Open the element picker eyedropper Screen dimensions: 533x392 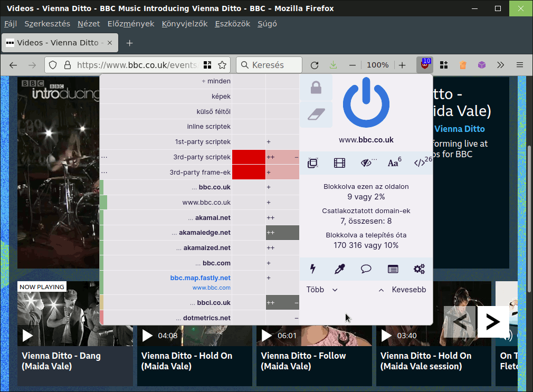pyautogui.click(x=339, y=269)
